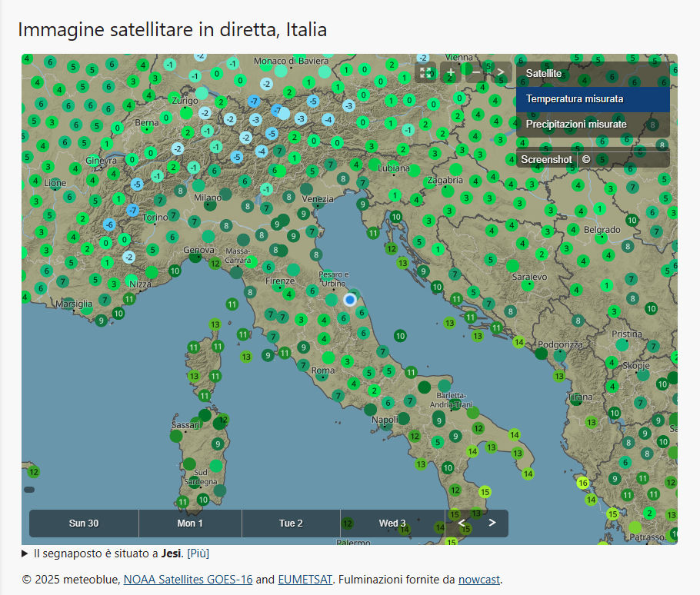Click the copyright symbol button
700x595 pixels.
(586, 159)
